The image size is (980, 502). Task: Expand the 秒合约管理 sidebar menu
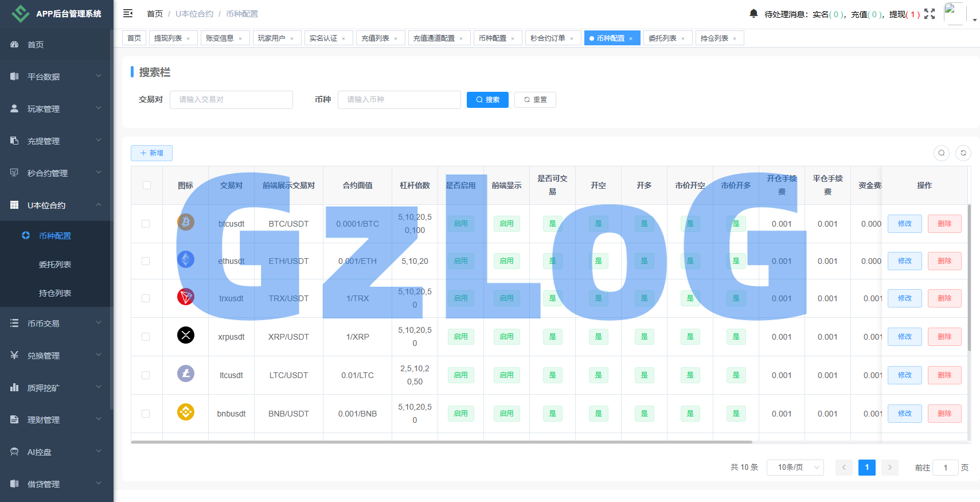[57, 173]
